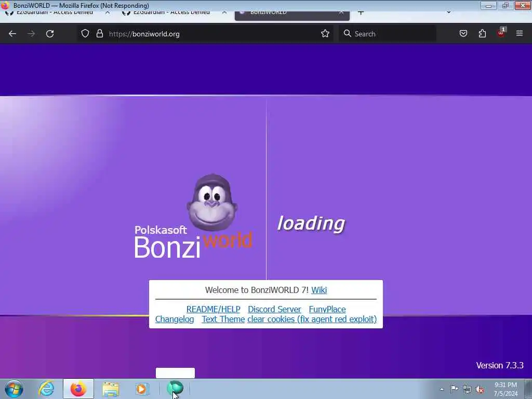Click the Bonzi purple gorilla logo

point(212,203)
